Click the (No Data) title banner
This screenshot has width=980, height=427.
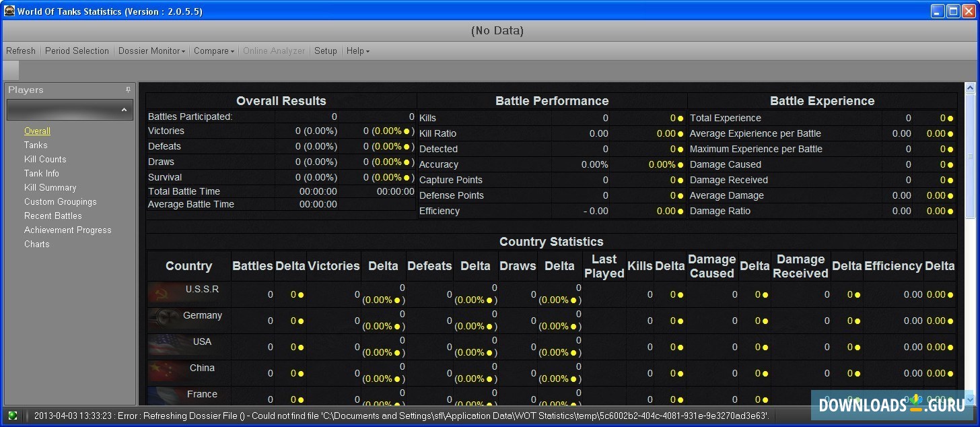497,30
